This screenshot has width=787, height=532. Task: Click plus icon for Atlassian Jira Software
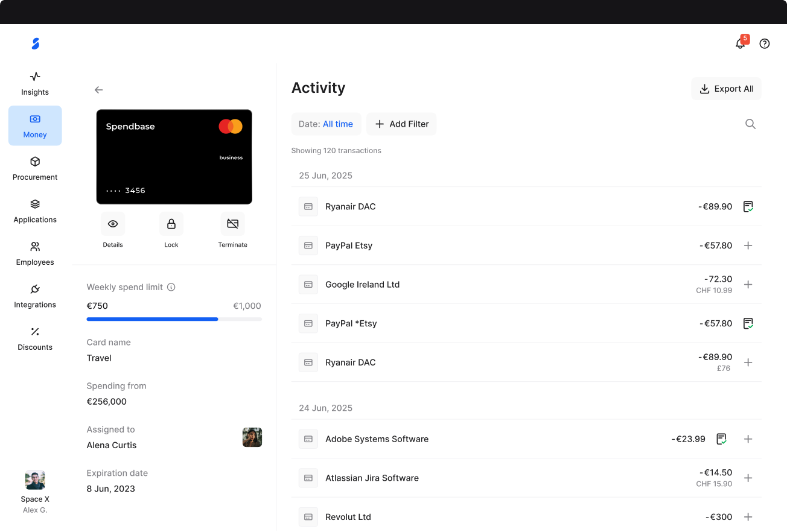click(x=748, y=478)
